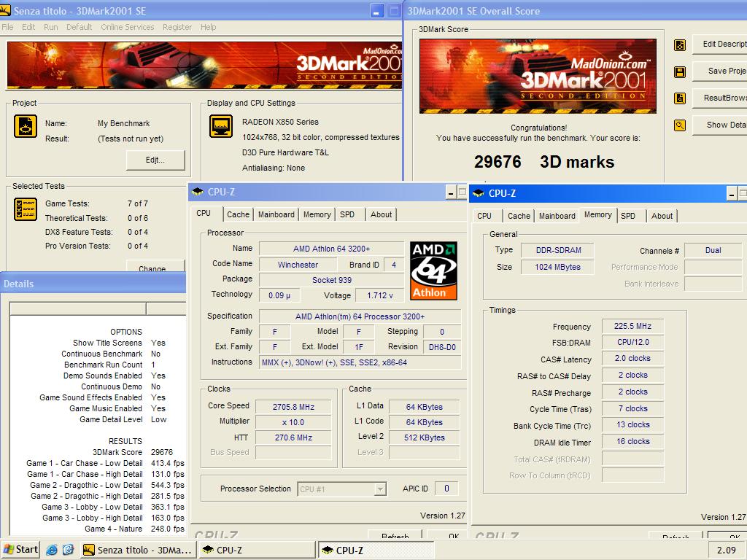This screenshot has height=560, width=747.
Task: Switch to the Cache tab in the left CPU-Z window
Action: (x=239, y=215)
